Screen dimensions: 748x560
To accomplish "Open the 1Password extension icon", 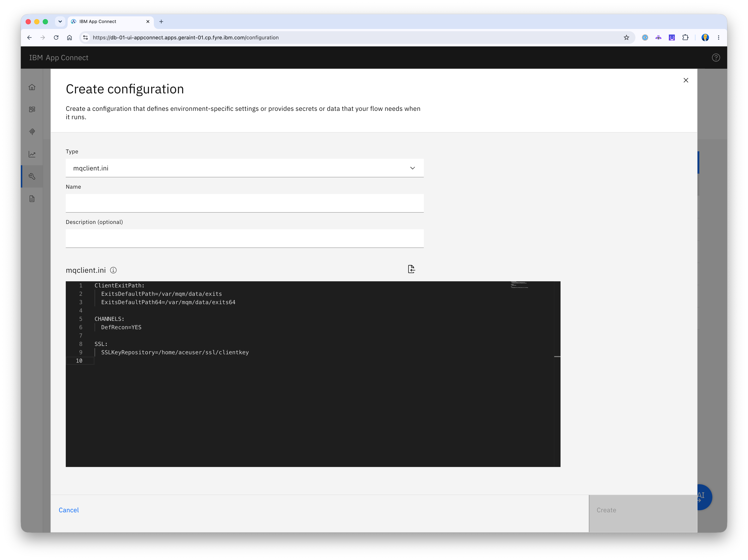I will click(x=645, y=38).
